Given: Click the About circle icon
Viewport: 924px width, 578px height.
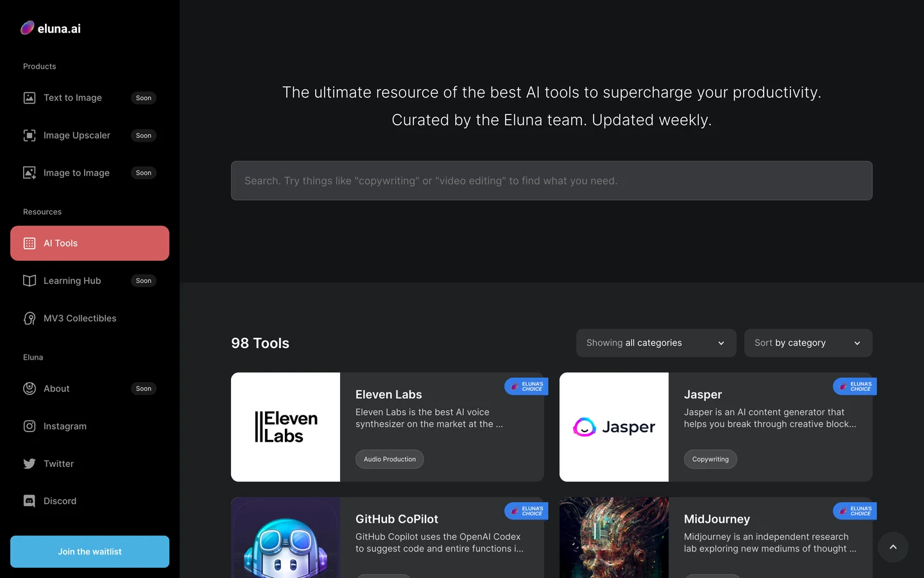Looking at the screenshot, I should 30,389.
